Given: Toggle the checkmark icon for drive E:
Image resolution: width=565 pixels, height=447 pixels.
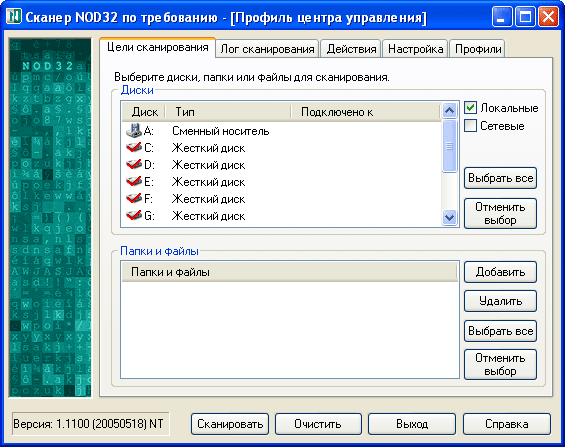Looking at the screenshot, I should click(134, 181).
